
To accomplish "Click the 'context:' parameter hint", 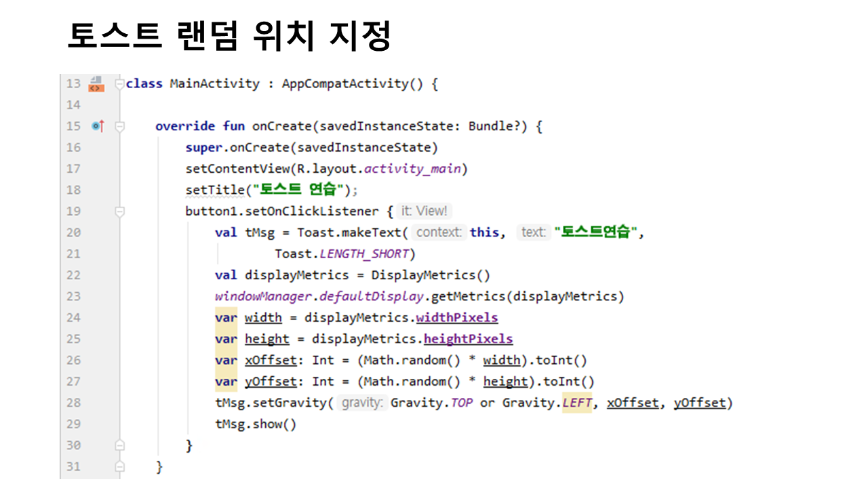I will [x=439, y=232].
